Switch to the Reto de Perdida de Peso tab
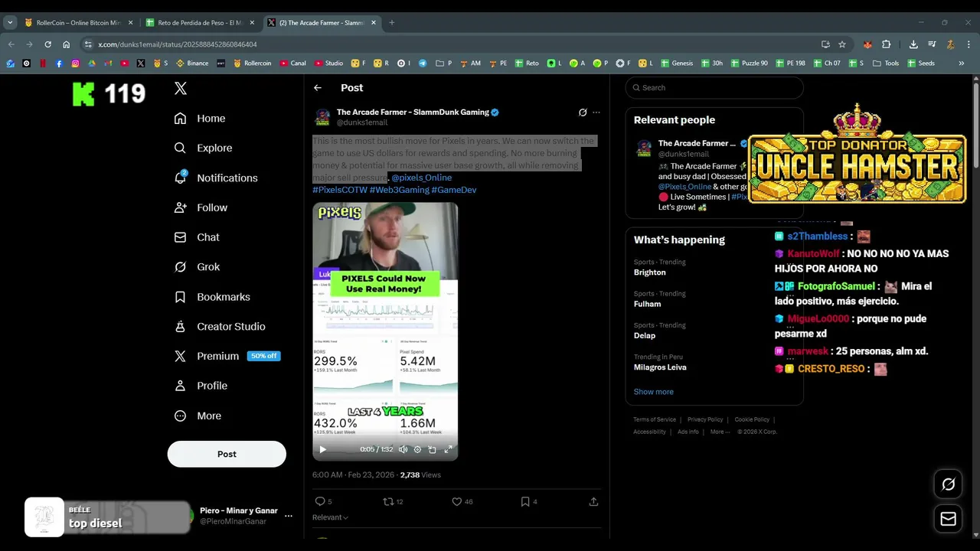Image resolution: width=980 pixels, height=551 pixels. 202,23
